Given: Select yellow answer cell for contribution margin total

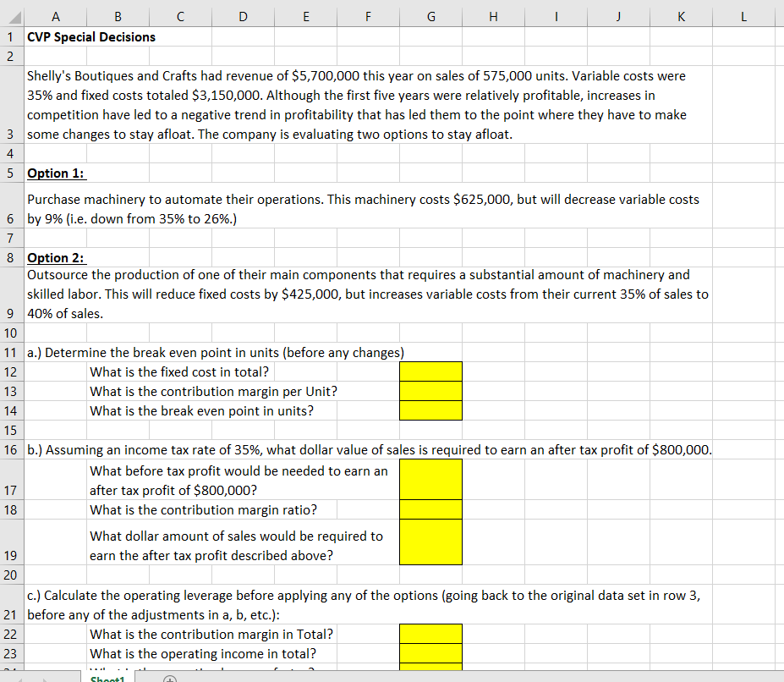Looking at the screenshot, I should click(431, 634).
